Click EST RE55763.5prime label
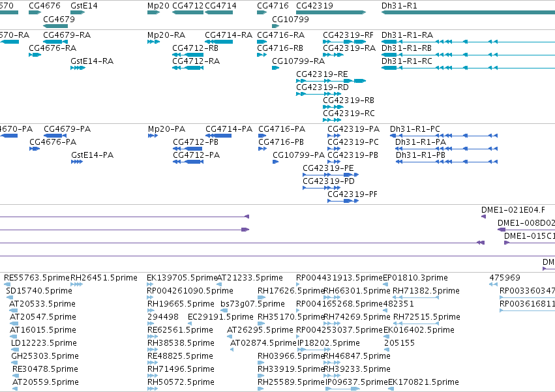The width and height of the screenshot is (555, 392). (x=37, y=278)
